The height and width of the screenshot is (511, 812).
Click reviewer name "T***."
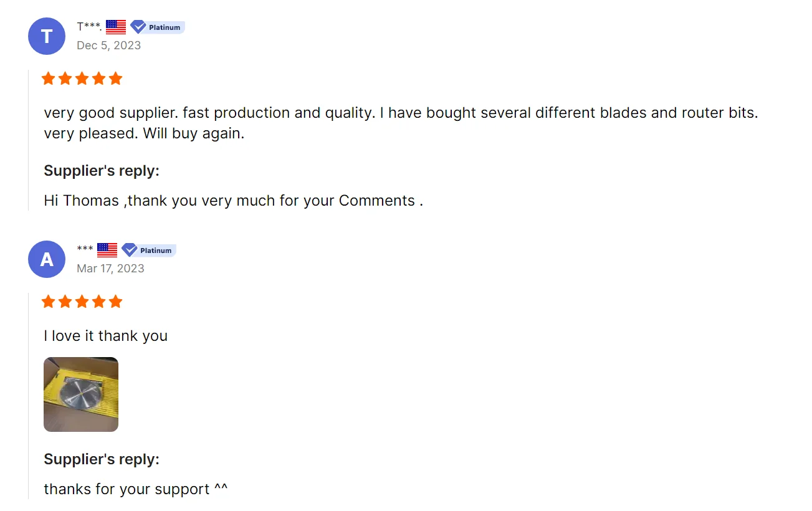89,27
